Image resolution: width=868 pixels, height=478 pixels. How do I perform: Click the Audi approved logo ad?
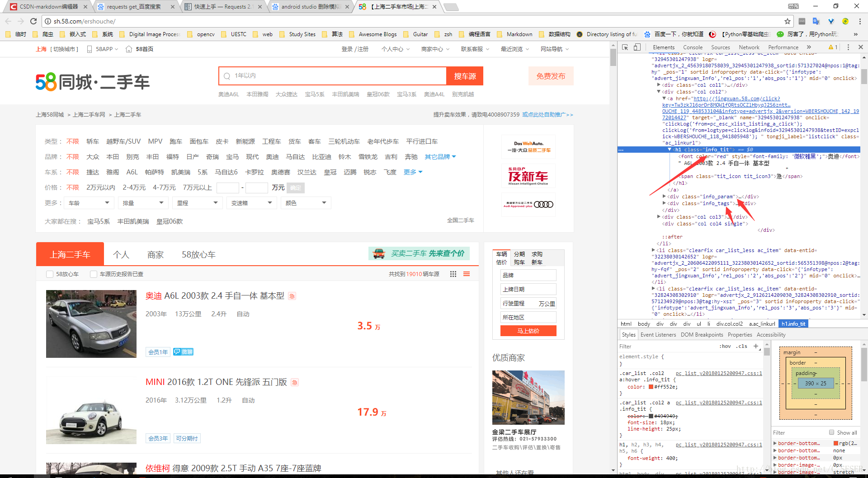click(x=528, y=205)
